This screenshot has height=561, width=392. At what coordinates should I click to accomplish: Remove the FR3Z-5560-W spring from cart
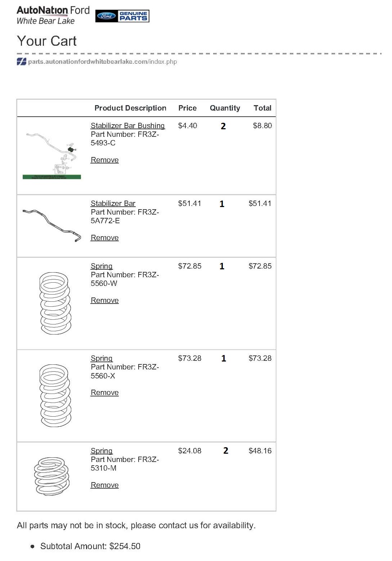104,300
